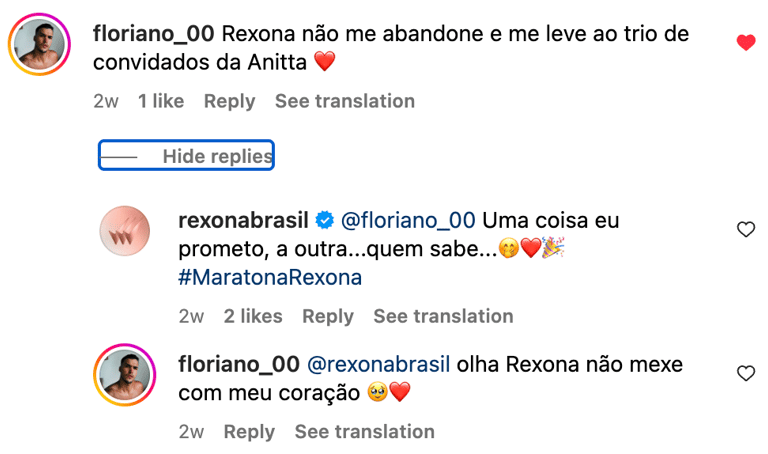Open floriano_00's avatar on top comment
This screenshot has height=454, width=768.
(x=40, y=45)
